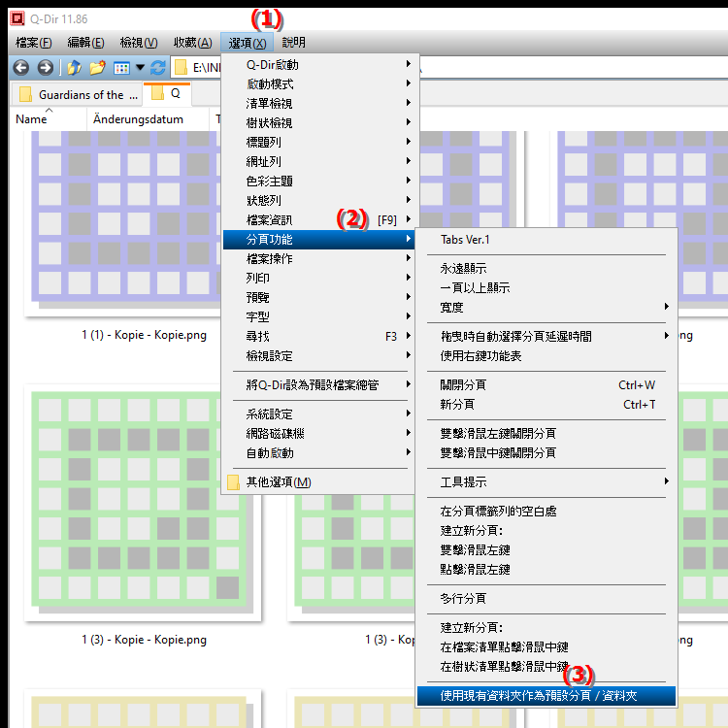Viewport: 728px width, 728px height.
Task: Open the 列印 submenu
Action: click(x=320, y=279)
